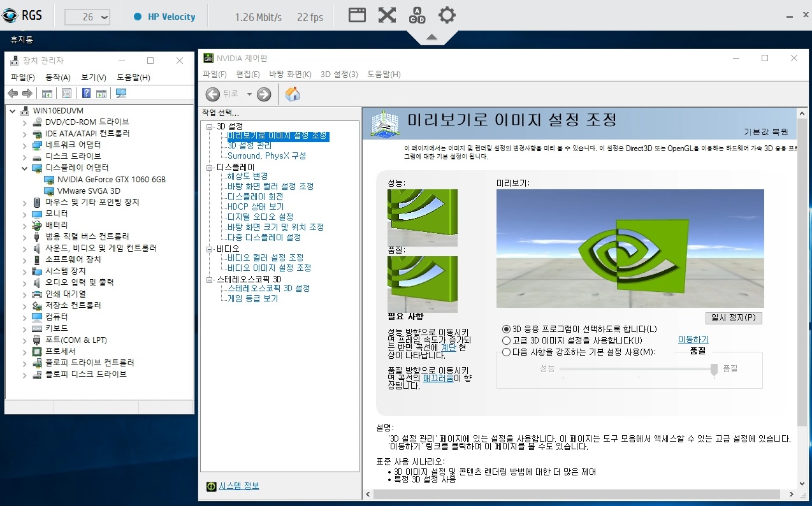Click the 배터리 device icon
Viewport: 812px width, 506px height.
37,225
